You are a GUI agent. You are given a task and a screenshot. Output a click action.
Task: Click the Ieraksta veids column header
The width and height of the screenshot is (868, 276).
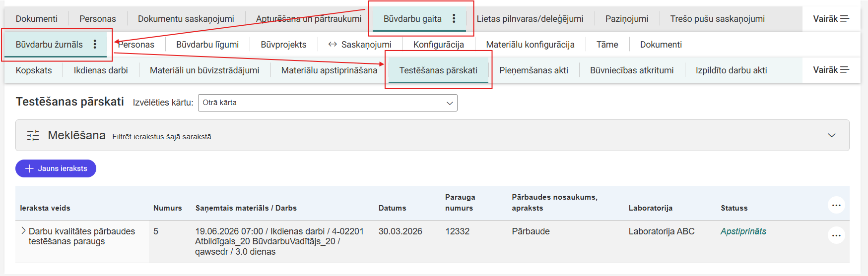point(45,208)
